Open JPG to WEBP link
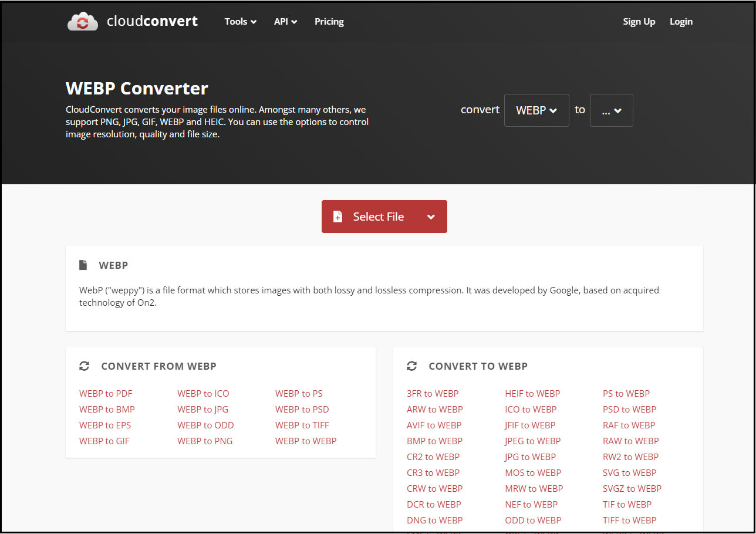Image resolution: width=756 pixels, height=534 pixels. [531, 457]
